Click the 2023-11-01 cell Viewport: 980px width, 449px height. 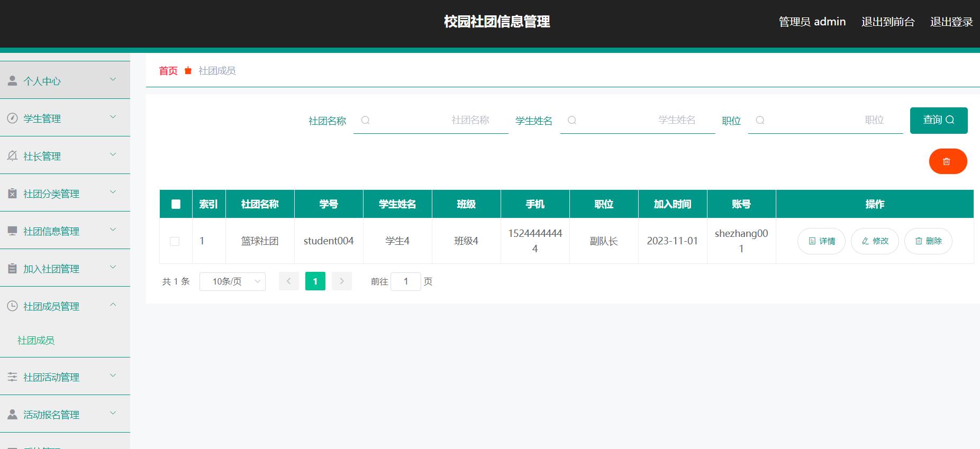coord(673,241)
